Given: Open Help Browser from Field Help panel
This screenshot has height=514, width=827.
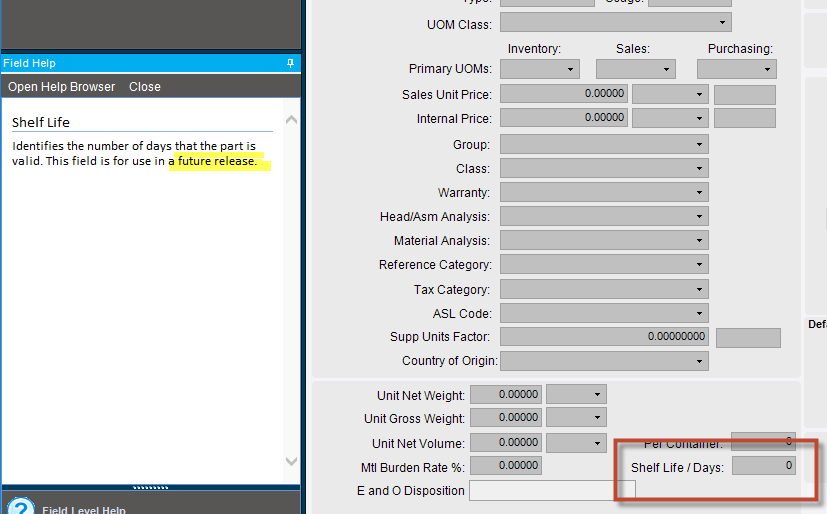Looking at the screenshot, I should pyautogui.click(x=61, y=86).
